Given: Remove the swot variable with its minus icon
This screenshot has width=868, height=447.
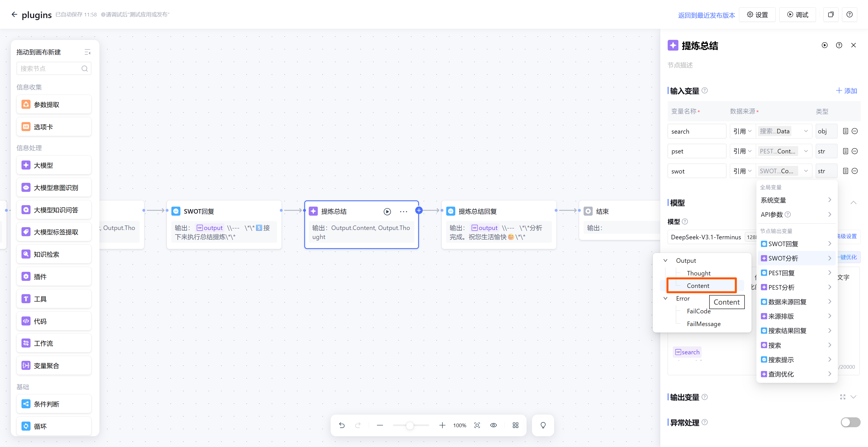Looking at the screenshot, I should (x=854, y=171).
